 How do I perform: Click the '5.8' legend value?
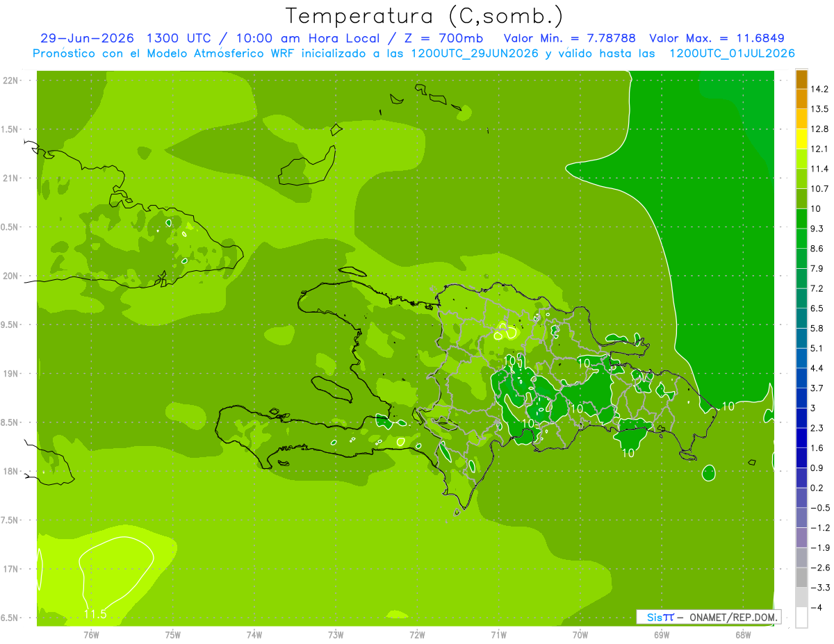(817, 329)
